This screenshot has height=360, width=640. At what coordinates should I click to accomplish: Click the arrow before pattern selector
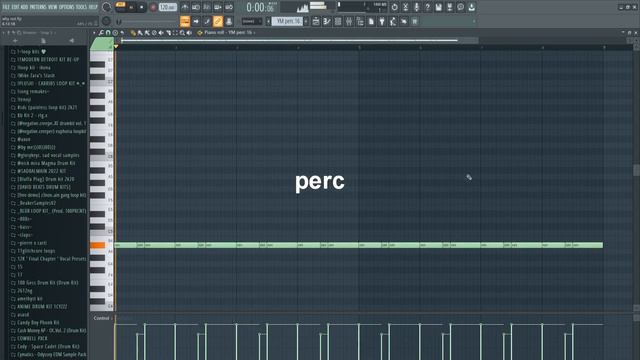point(268,21)
